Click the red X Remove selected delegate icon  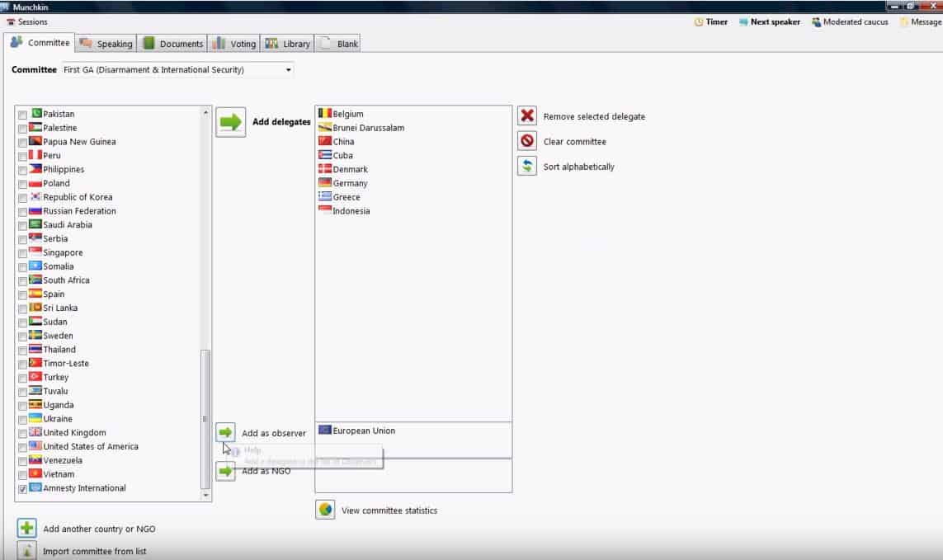point(527,116)
